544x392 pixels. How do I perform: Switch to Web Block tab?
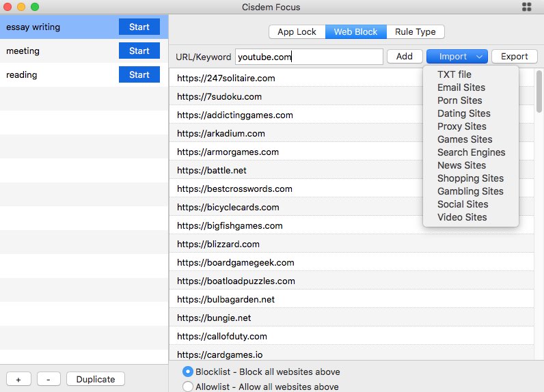tap(355, 32)
